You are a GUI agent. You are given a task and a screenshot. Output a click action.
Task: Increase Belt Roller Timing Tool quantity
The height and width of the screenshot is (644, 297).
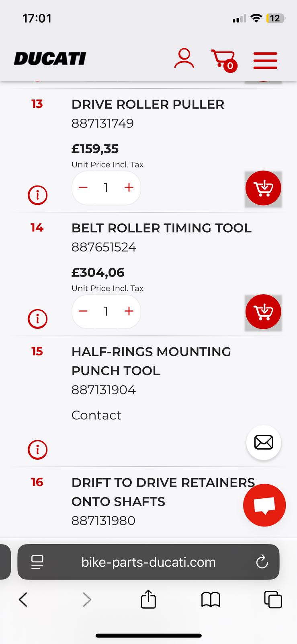pyautogui.click(x=129, y=311)
